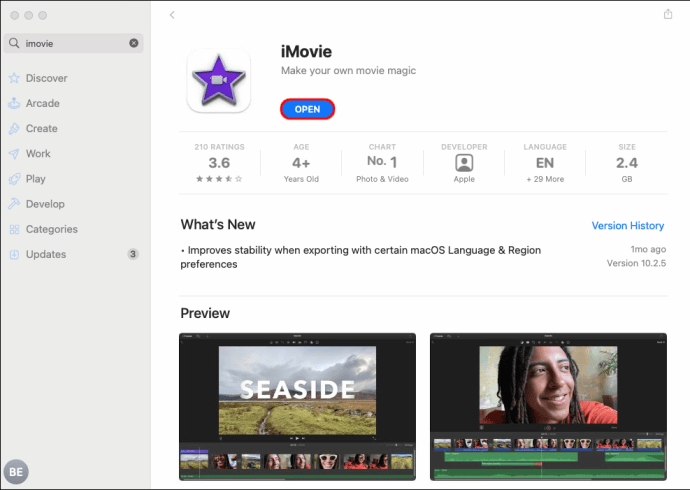Click the Photo & Video chart category

point(382,179)
